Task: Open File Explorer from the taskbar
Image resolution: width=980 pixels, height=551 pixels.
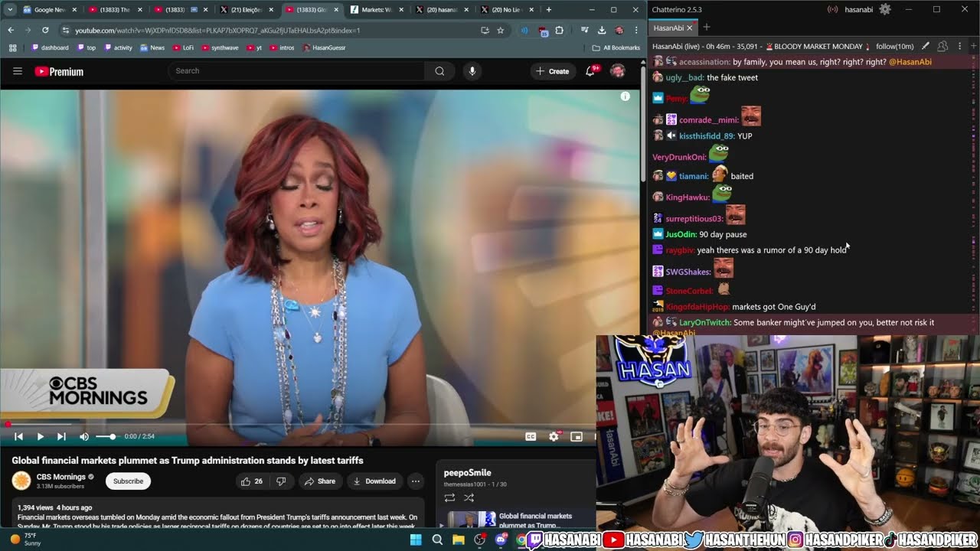Action: (459, 540)
